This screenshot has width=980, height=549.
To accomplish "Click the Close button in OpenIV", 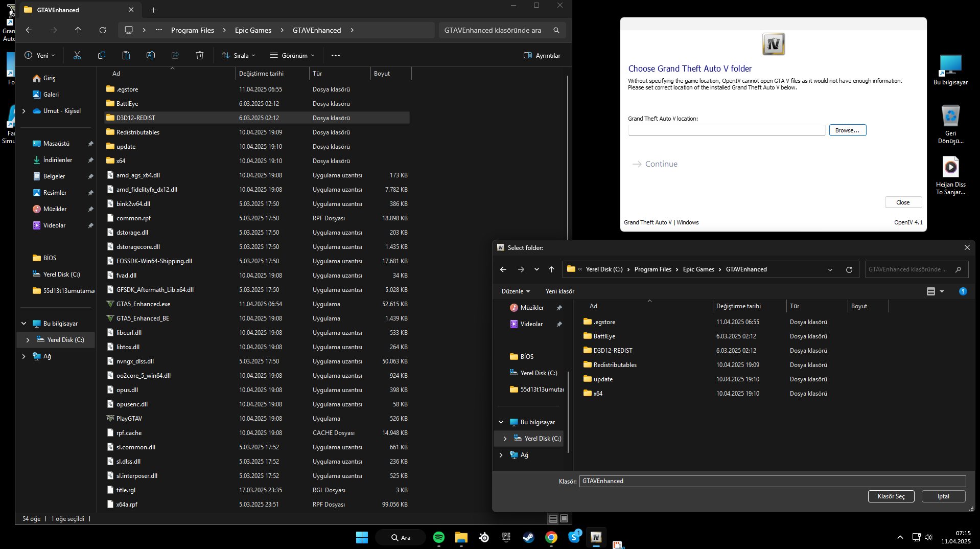I will click(x=903, y=202).
